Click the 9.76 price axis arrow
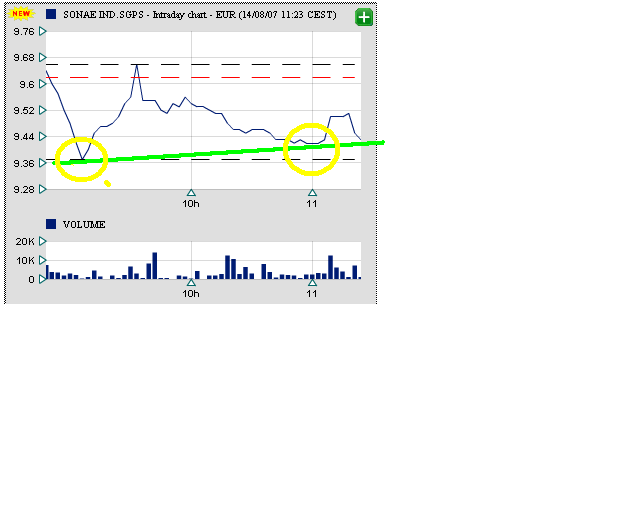This screenshot has width=640, height=512. [x=42, y=31]
